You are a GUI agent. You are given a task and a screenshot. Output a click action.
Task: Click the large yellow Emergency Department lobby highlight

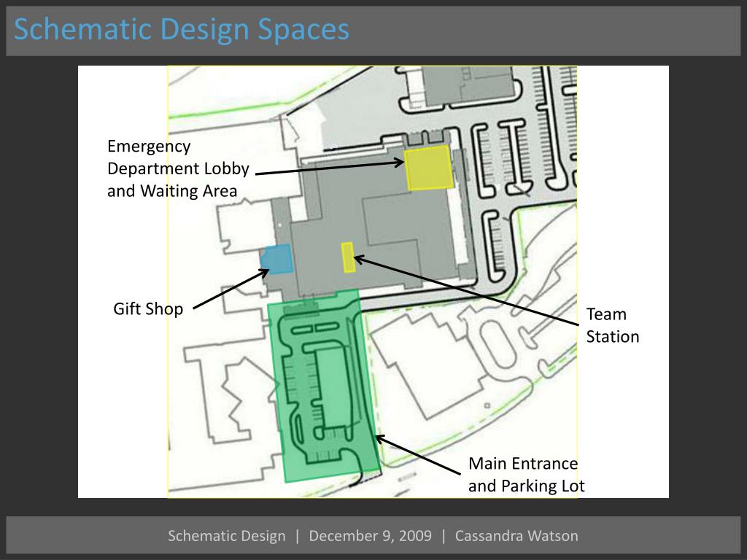[x=428, y=168]
